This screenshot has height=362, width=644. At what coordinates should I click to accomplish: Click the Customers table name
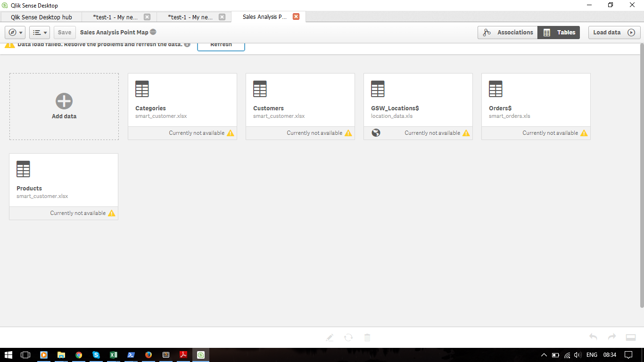269,108
